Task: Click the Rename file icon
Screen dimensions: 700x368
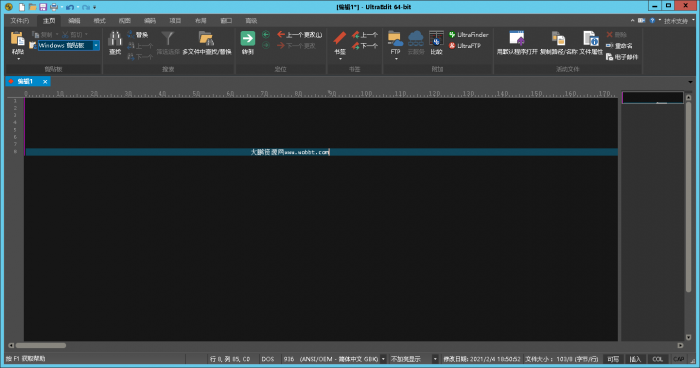Action: pos(610,46)
